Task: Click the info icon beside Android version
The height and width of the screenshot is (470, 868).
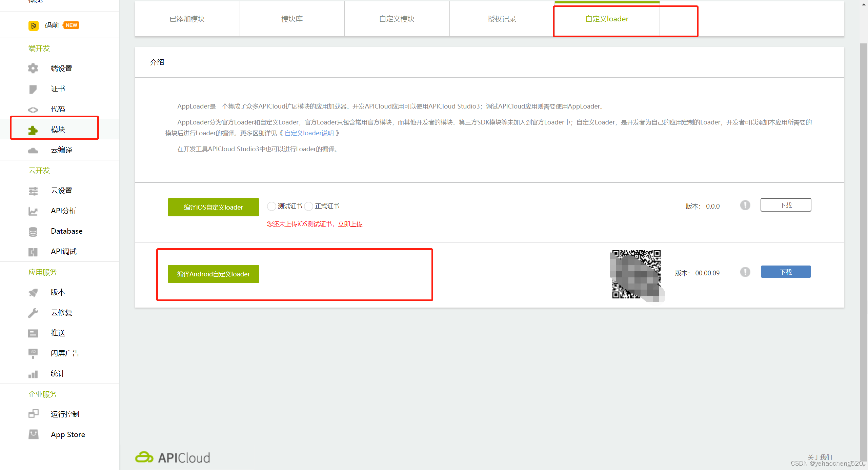Action: tap(745, 272)
